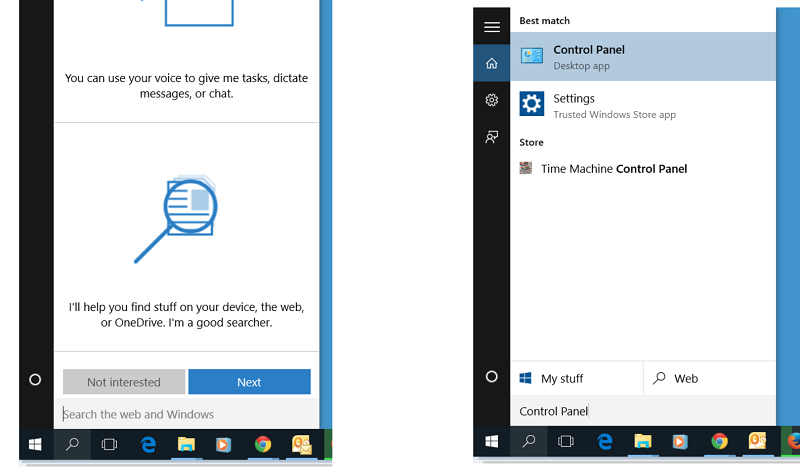Select the Home icon in Cortana sidebar
Image resolution: width=800 pixels, height=472 pixels.
(491, 63)
